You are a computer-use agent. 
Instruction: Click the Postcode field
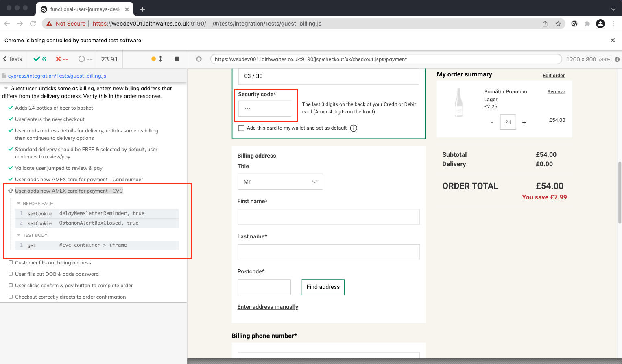point(264,287)
